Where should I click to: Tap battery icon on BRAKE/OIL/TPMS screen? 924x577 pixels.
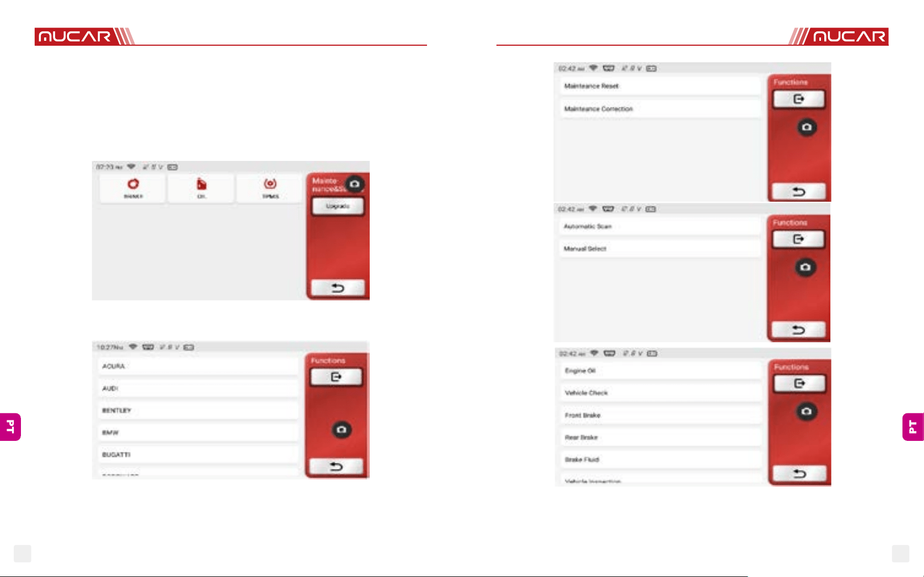point(172,167)
